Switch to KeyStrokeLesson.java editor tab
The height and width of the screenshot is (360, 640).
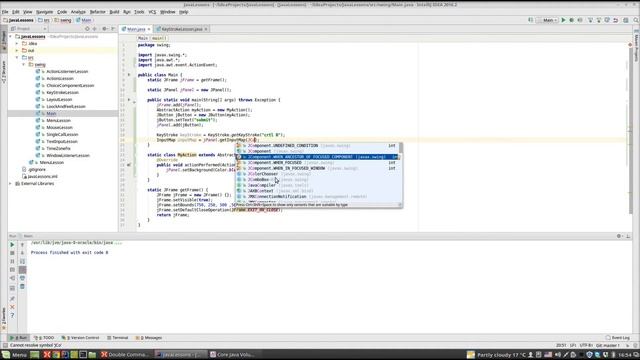point(182,29)
